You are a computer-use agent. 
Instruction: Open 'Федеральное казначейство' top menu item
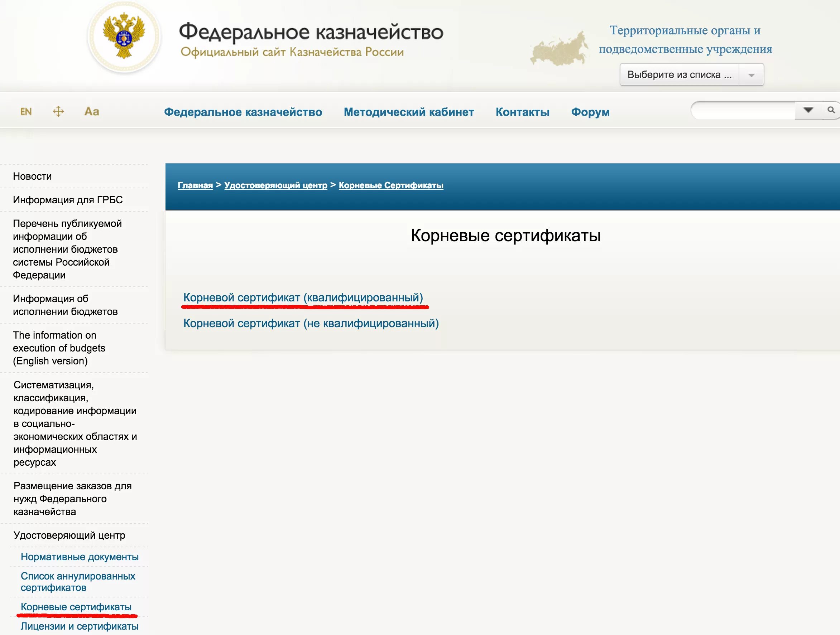click(243, 112)
